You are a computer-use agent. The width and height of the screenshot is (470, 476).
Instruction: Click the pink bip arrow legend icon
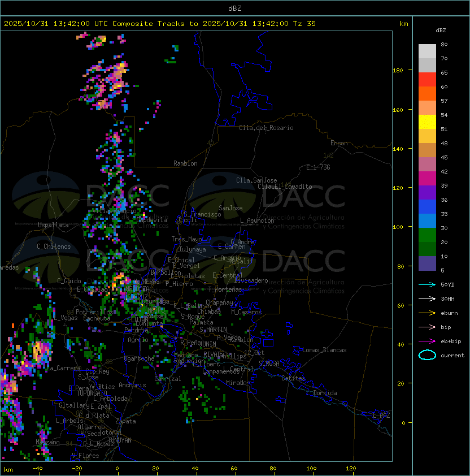click(427, 327)
